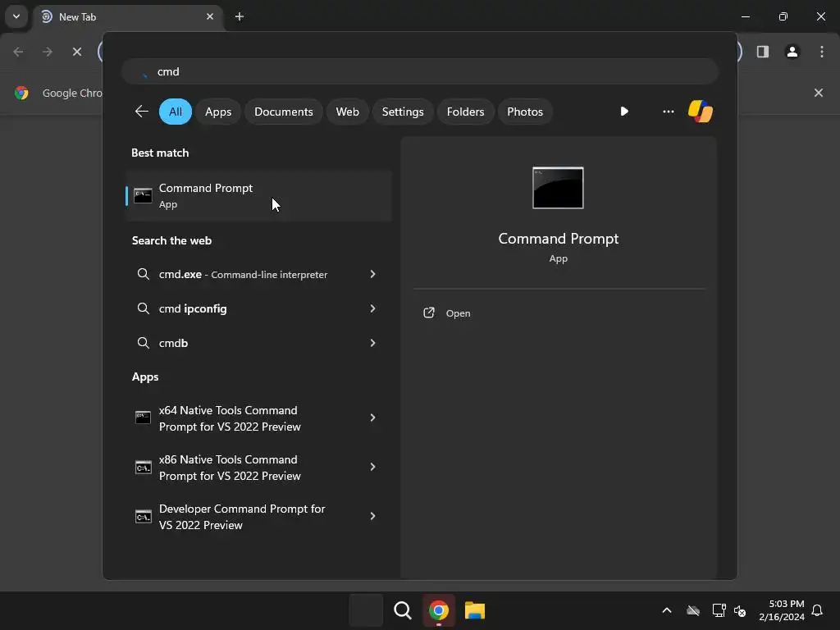
Task: Click the Start button on taskbar
Action: click(x=366, y=610)
